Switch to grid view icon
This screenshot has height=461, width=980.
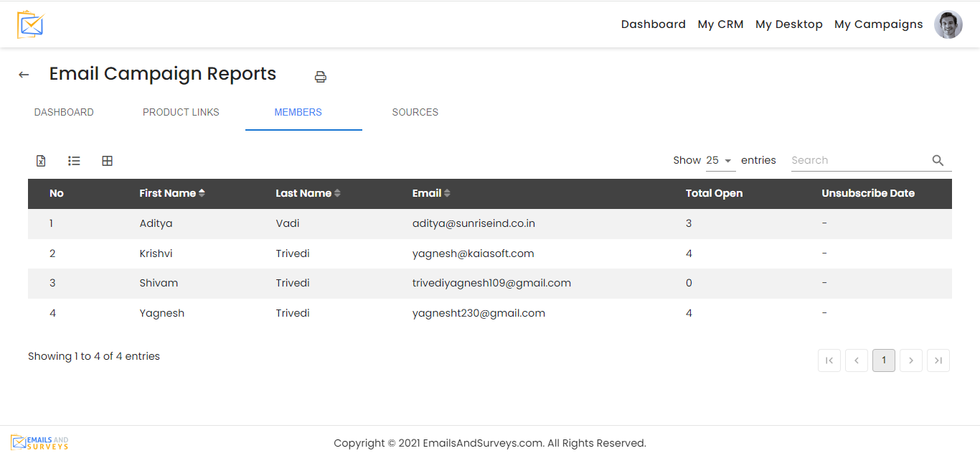coord(107,161)
